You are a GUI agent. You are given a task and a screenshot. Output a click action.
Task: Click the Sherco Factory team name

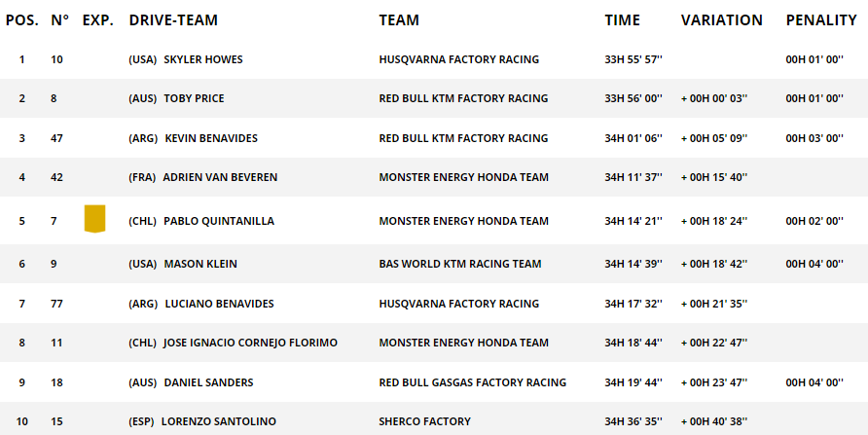pyautogui.click(x=424, y=421)
